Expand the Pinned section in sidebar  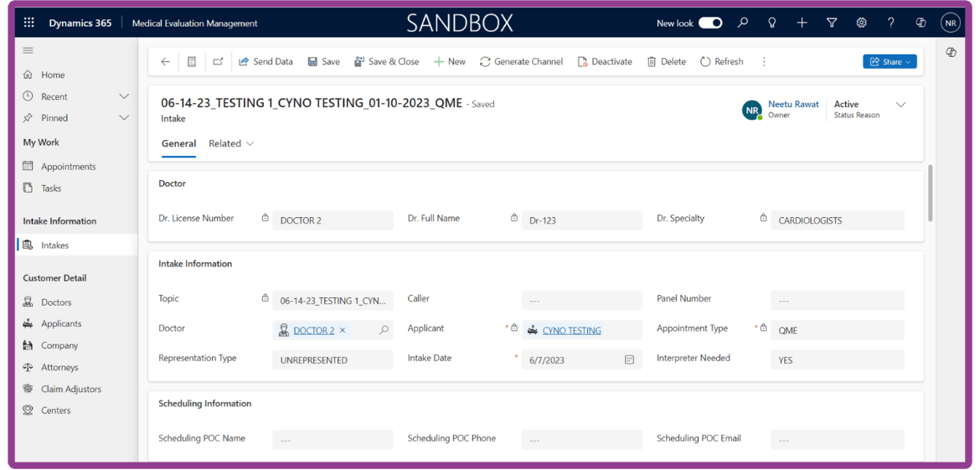point(124,118)
